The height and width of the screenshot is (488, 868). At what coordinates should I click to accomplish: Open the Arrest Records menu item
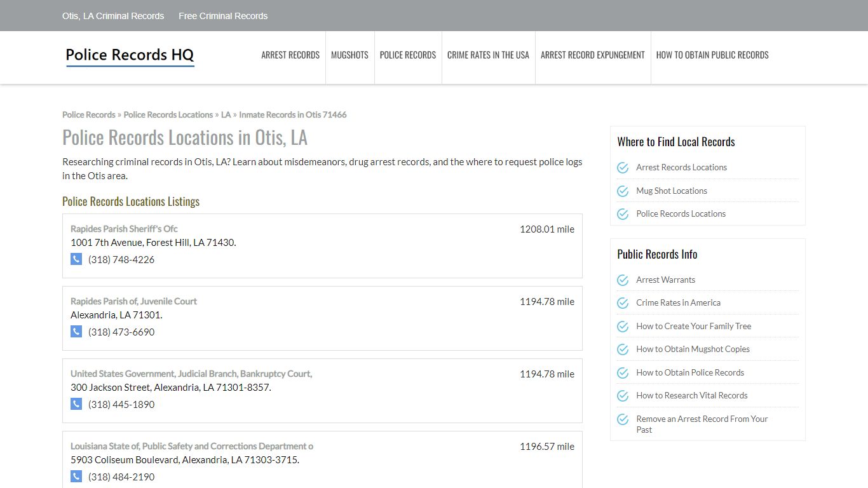[x=290, y=55]
